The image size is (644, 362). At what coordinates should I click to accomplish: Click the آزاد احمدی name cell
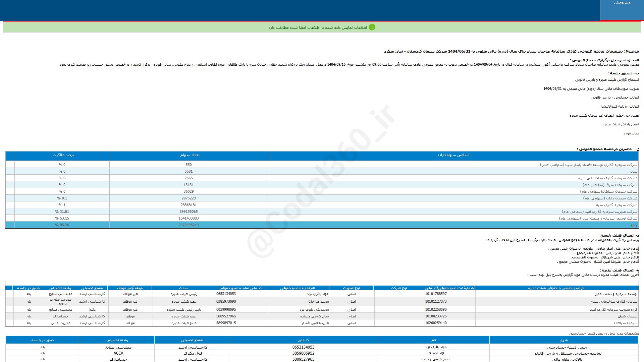(x=436, y=353)
